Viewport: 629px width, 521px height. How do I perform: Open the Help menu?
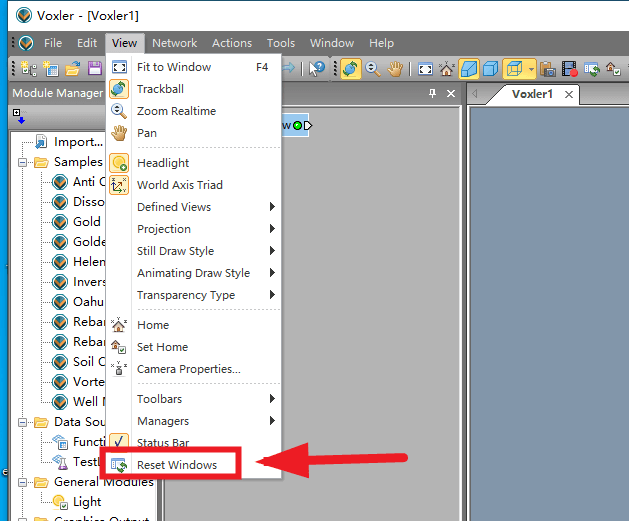point(381,43)
